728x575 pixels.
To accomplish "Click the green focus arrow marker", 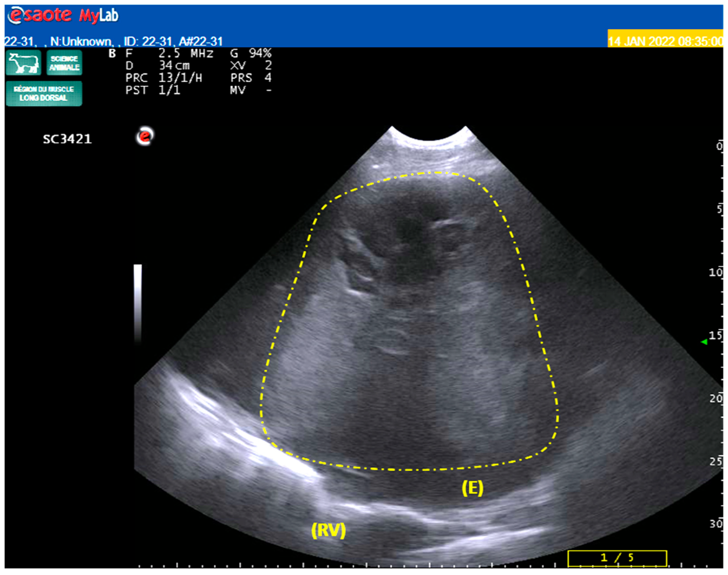I will tap(704, 342).
